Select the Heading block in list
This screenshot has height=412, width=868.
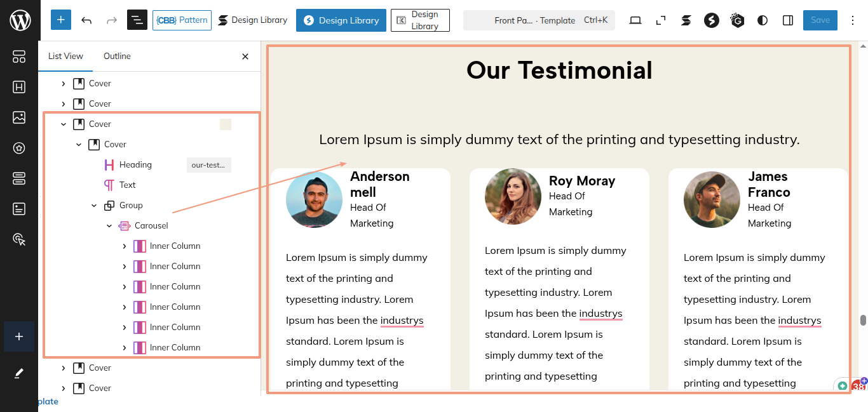click(x=135, y=165)
